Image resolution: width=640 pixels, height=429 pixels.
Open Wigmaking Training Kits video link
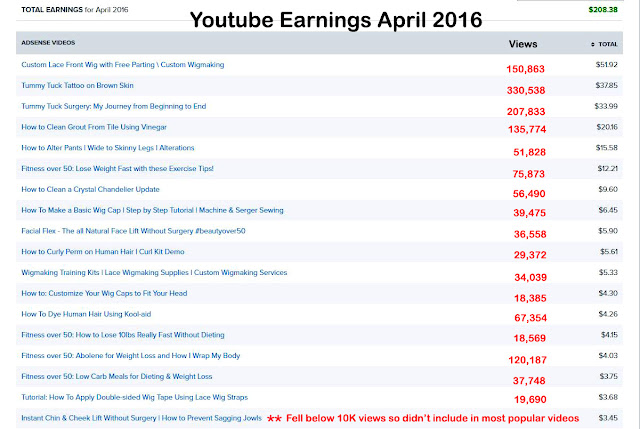154,273
